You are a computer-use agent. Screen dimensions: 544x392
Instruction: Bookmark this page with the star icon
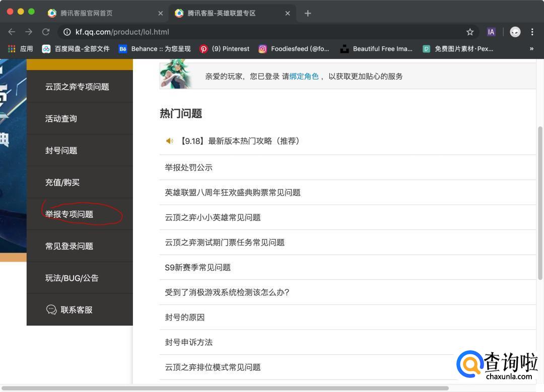point(470,32)
